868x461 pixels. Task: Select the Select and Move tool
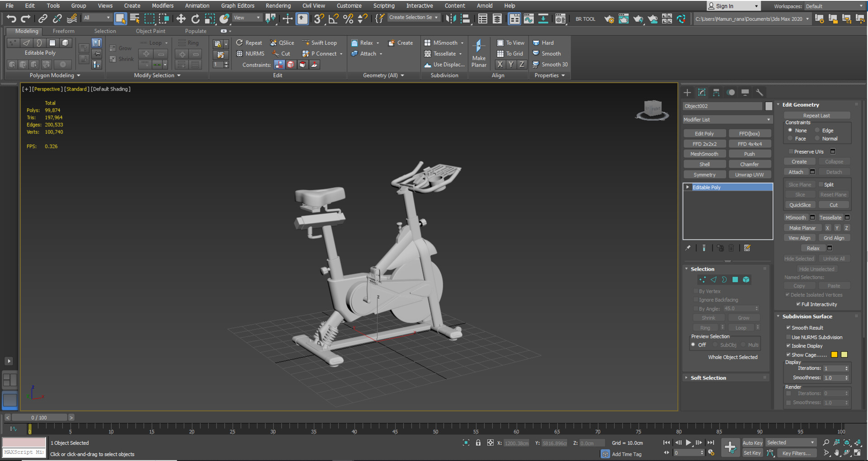181,19
